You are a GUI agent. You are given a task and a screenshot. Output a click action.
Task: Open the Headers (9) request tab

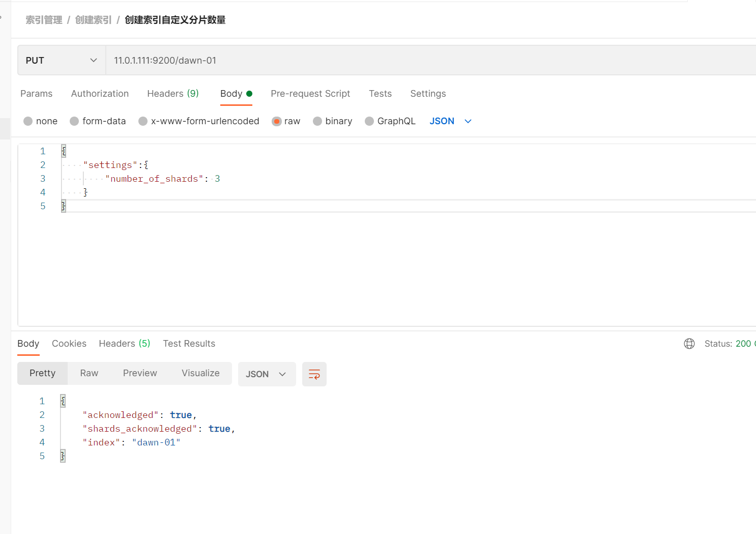(173, 94)
